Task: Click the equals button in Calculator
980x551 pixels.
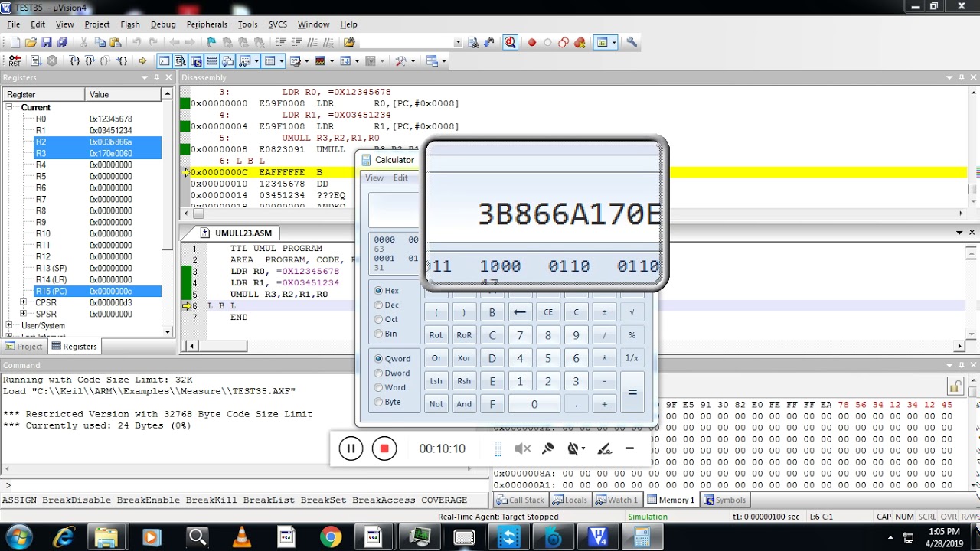Action: coord(632,392)
